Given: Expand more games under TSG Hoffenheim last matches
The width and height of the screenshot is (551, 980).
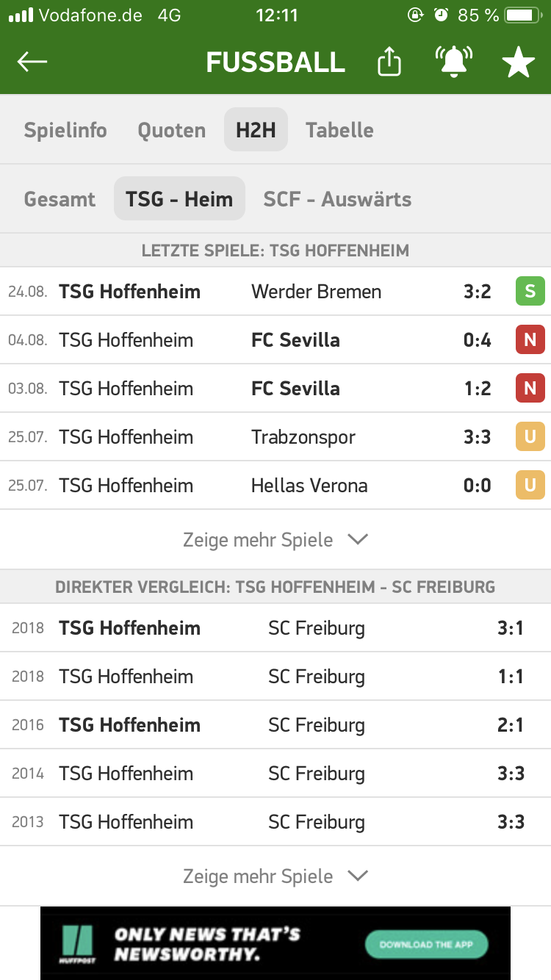Looking at the screenshot, I should coord(275,540).
